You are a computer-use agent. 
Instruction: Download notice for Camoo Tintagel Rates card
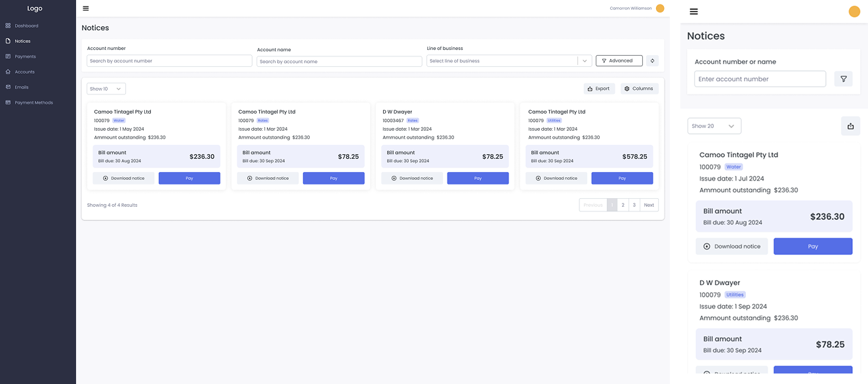point(268,179)
